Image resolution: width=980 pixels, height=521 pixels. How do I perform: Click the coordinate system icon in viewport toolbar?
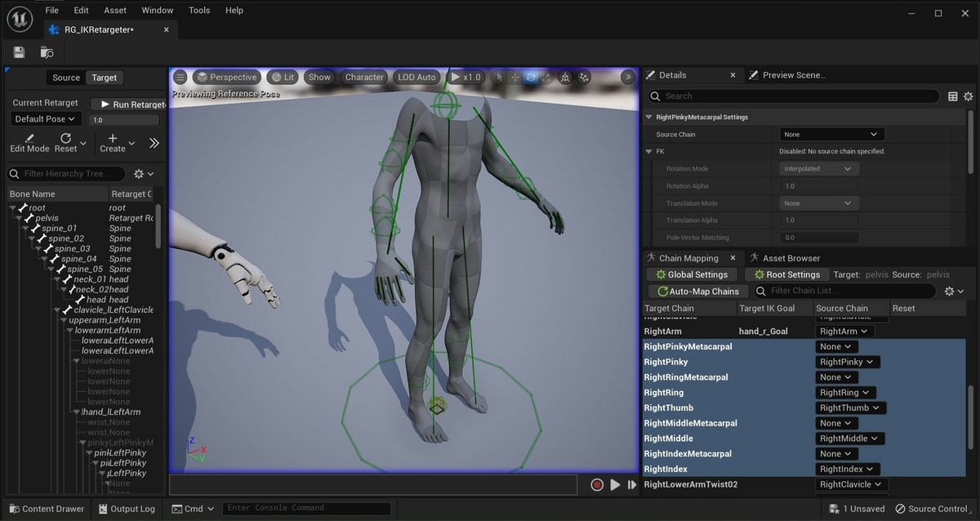click(566, 78)
